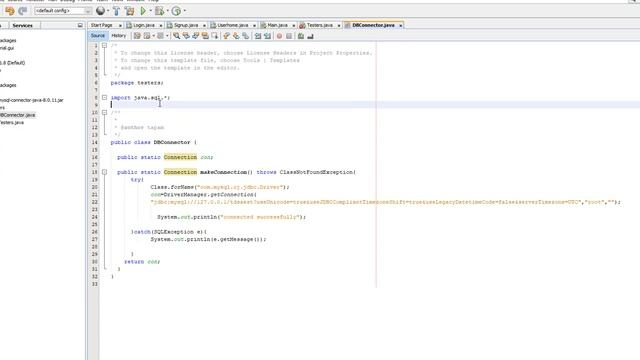Select mysql-connector-java-8.0.11.jar in project tree
Viewport: 640px width, 360px height.
point(31,100)
